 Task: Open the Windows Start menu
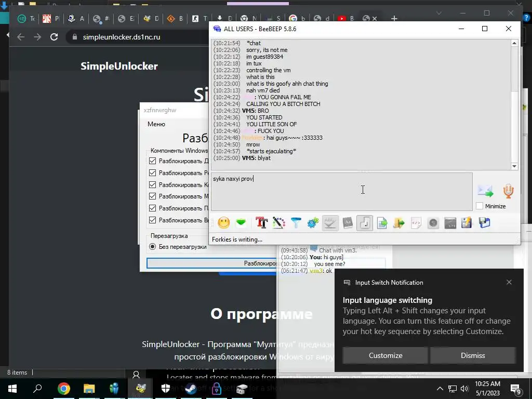12,389
